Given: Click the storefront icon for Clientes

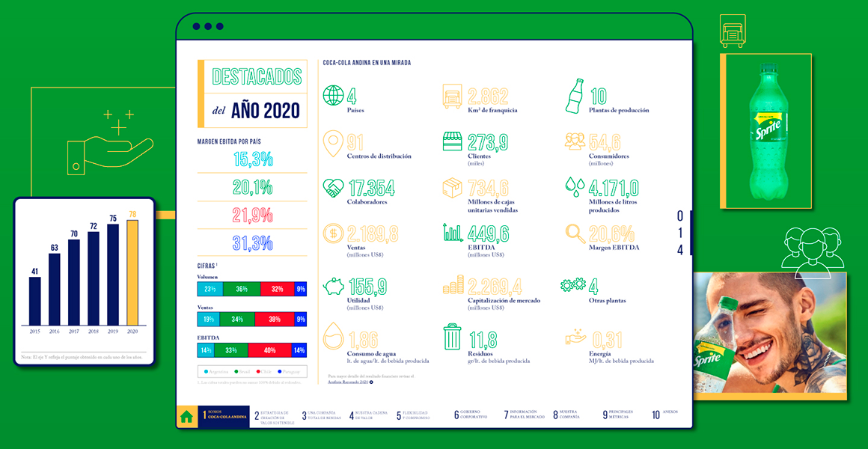Looking at the screenshot, I should [453, 141].
